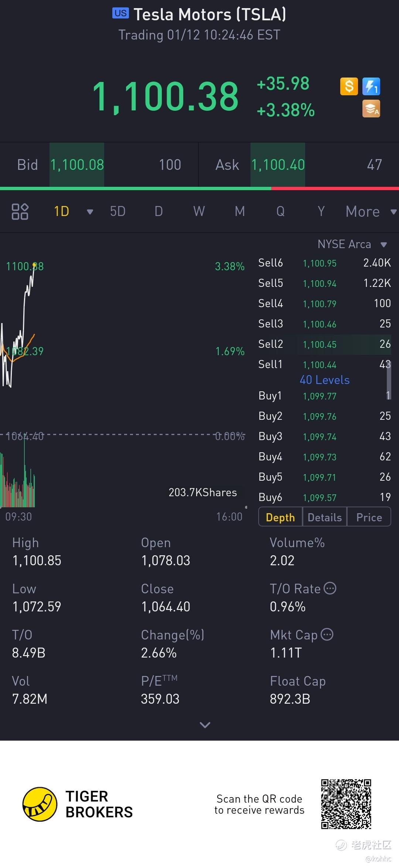
Task: Tap the bid/ask ratio bar
Action: click(x=199, y=189)
